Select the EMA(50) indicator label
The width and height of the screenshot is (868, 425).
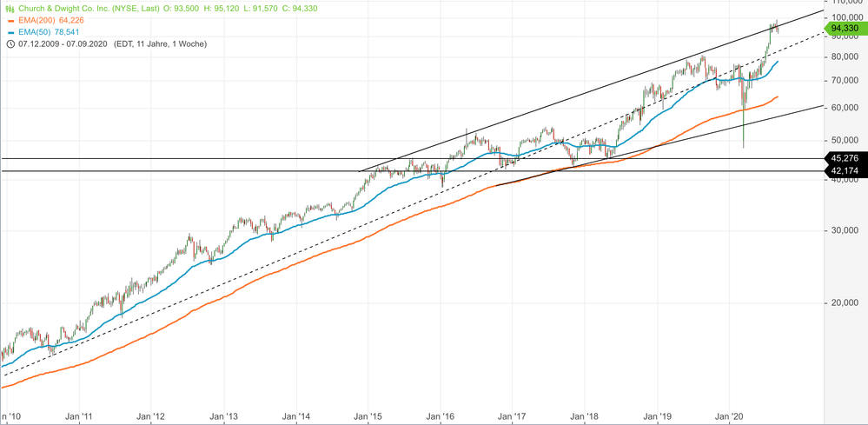pos(33,31)
